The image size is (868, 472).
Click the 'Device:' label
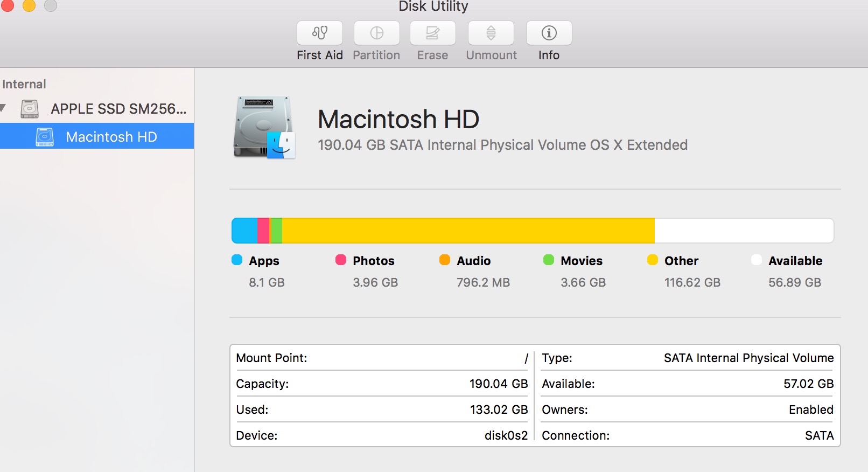click(257, 435)
